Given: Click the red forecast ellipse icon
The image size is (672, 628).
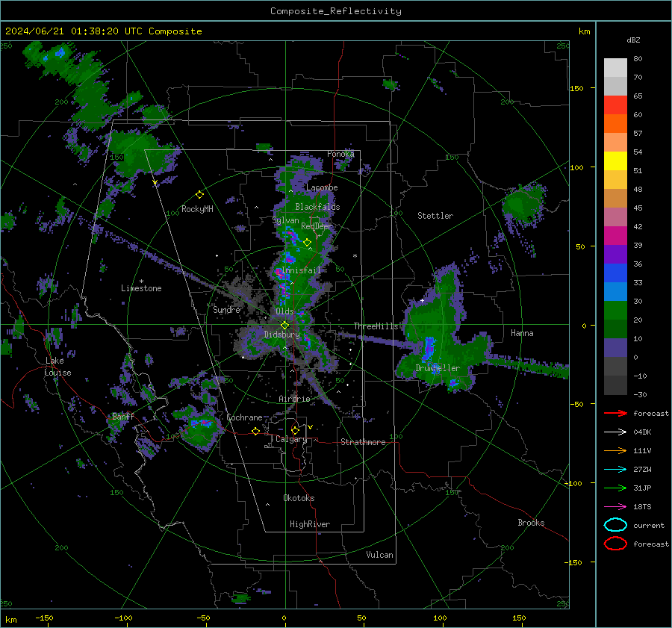Looking at the screenshot, I should pyautogui.click(x=615, y=544).
